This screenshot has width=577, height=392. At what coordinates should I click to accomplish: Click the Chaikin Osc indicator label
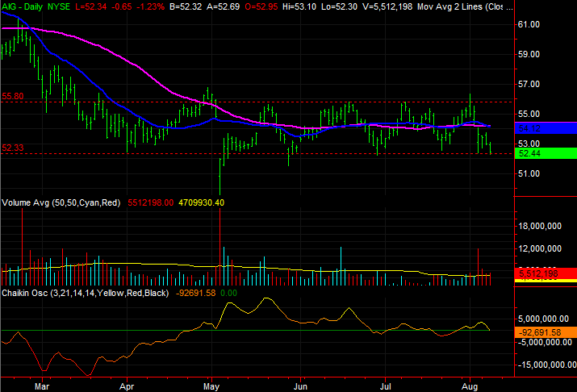(x=85, y=293)
